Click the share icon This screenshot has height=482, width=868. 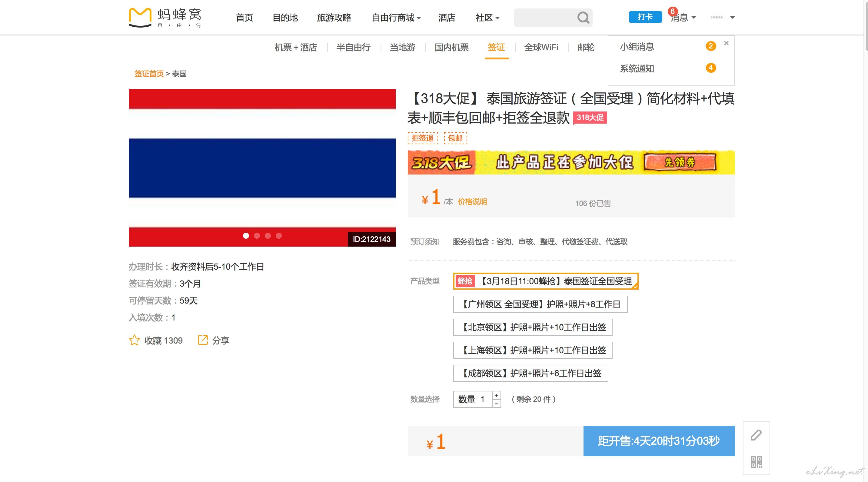pos(202,340)
